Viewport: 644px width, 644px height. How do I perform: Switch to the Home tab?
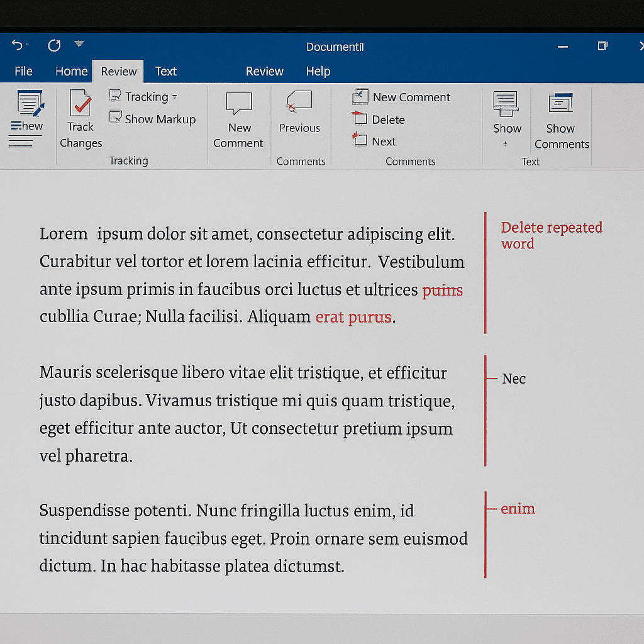point(72,71)
